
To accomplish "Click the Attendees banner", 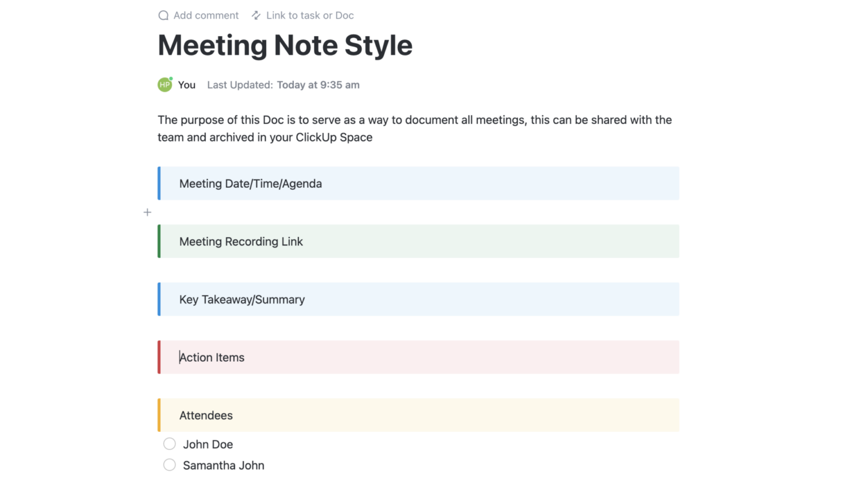I will pos(206,415).
